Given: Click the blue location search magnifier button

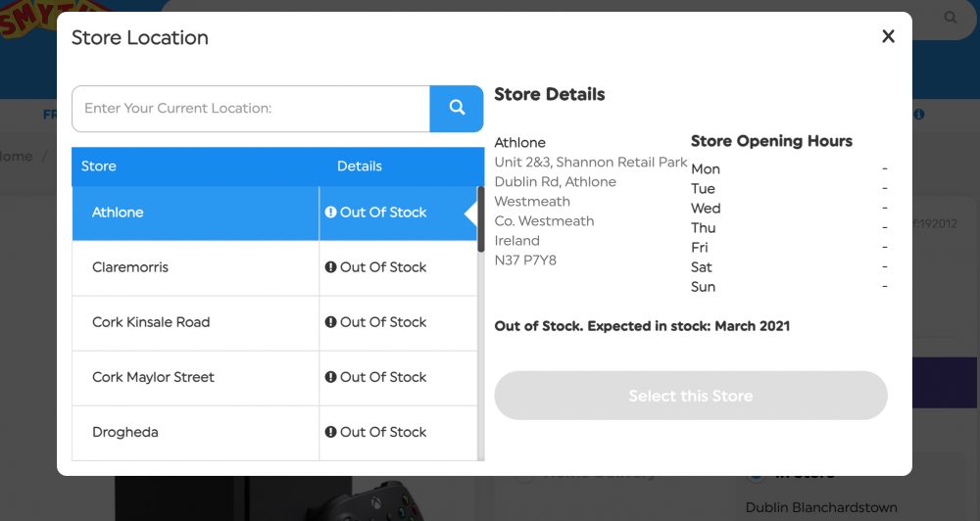Looking at the screenshot, I should tap(457, 109).
